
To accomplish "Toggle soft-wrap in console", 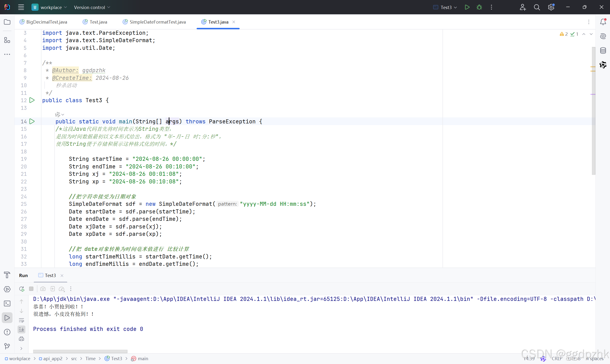I will tap(22, 320).
